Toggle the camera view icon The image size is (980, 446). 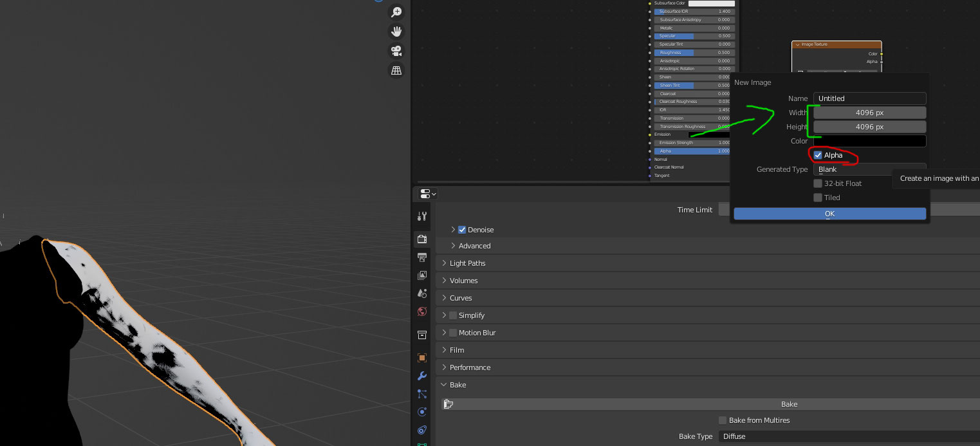coord(396,51)
